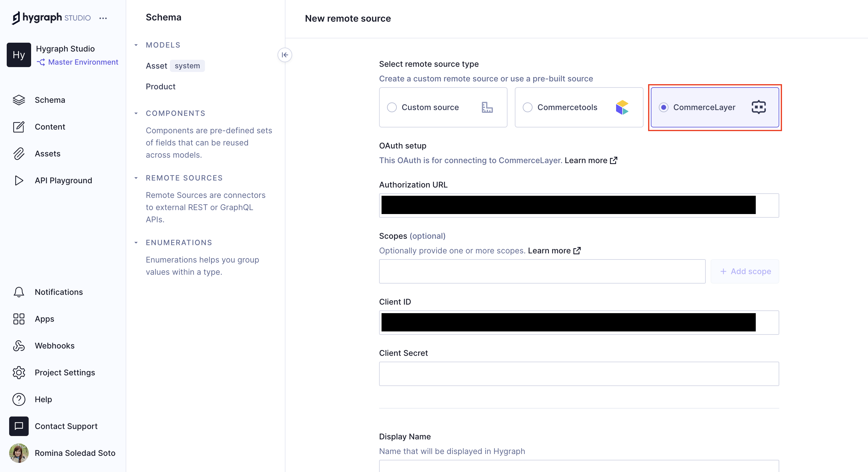Click the Content icon in sidebar
Screen dimensions: 868x472
19,127
